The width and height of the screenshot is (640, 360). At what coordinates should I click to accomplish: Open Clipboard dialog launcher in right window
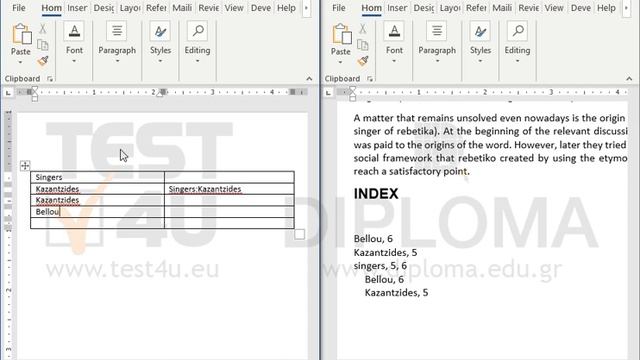tap(370, 79)
